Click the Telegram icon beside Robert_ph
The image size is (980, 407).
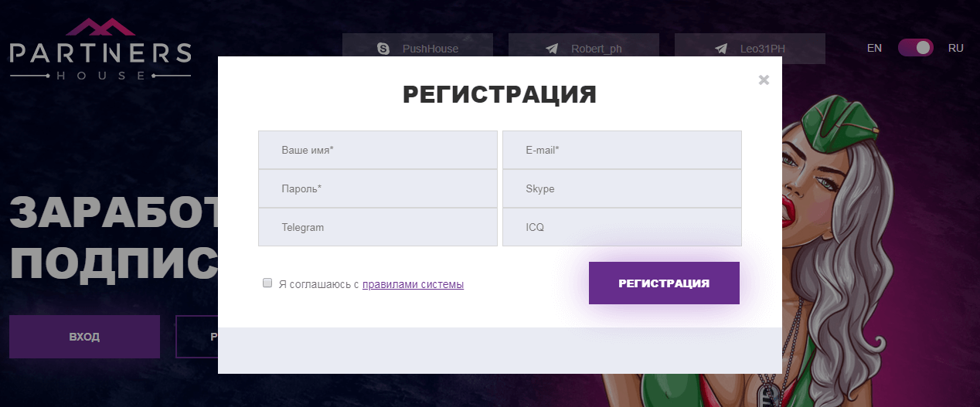552,49
